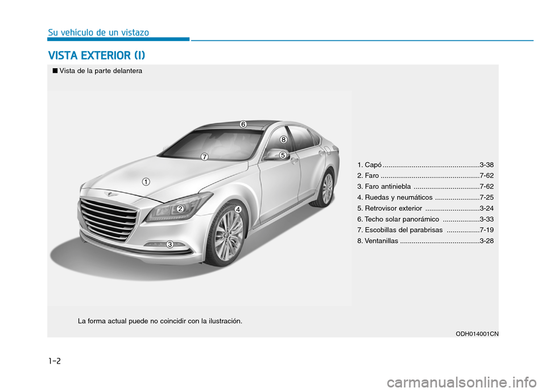Click the front grille of the car
The image size is (546, 392).
(108, 219)
